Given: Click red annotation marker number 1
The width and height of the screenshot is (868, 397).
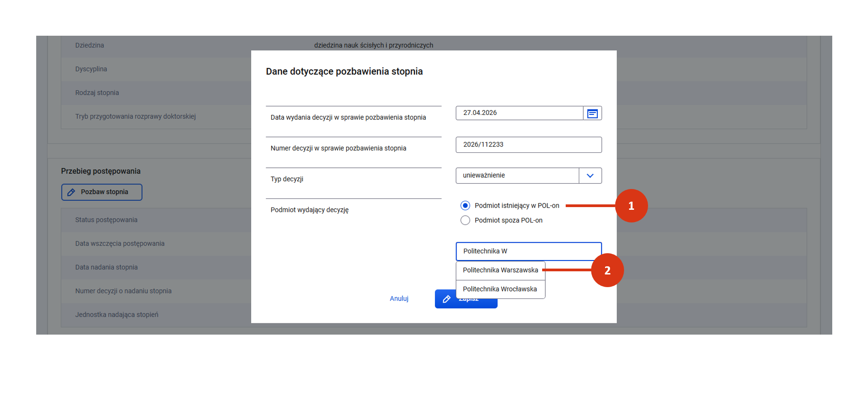Looking at the screenshot, I should [631, 206].
